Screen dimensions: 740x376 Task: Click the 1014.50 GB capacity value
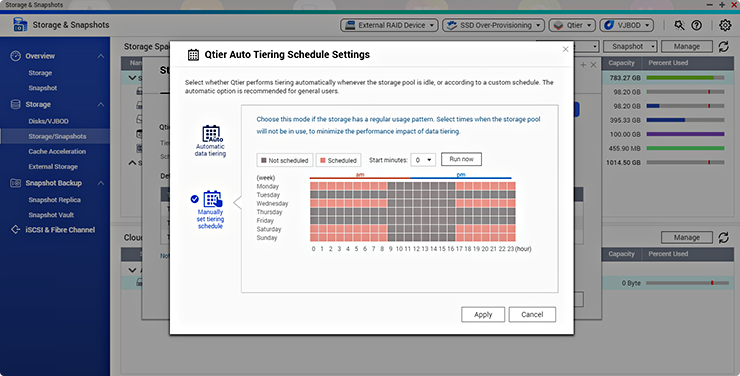click(623, 162)
